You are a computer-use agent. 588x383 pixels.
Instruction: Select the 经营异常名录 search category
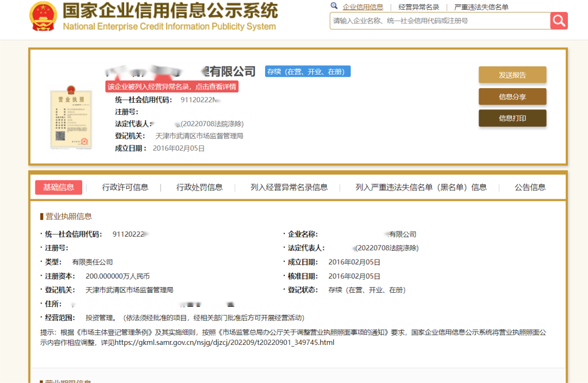419,7
